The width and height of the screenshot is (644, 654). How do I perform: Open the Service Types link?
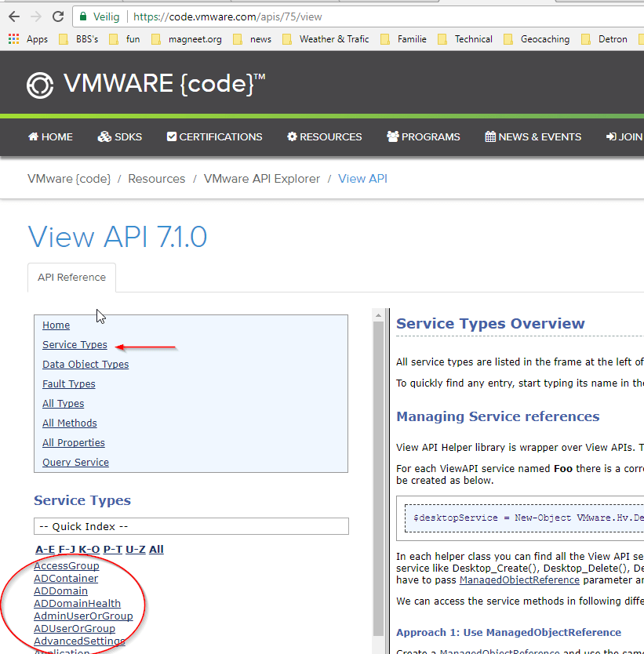(75, 344)
